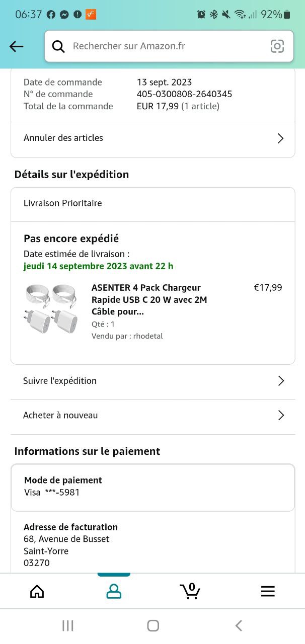This screenshot has width=305, height=644.
Task: Open the hamburger menu tab
Action: click(x=268, y=591)
